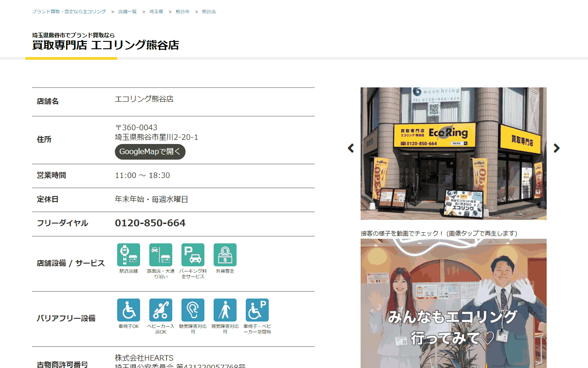Image resolution: width=588 pixels, height=368 pixels.
Task: Open the 店舗一覧 breadcrumb link
Action: click(127, 11)
